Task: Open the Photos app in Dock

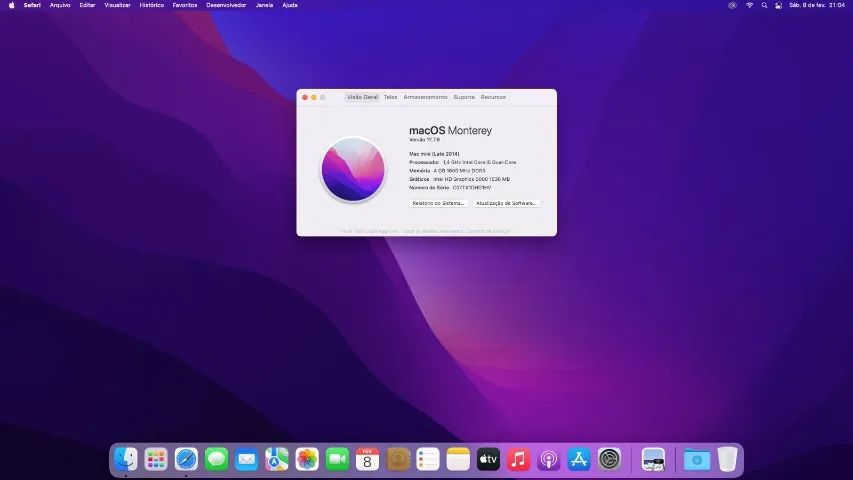Action: [x=307, y=459]
